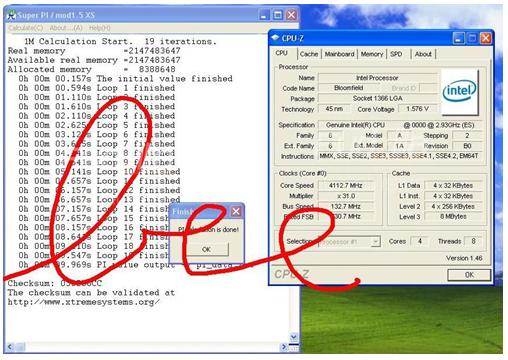The image size is (508, 360).
Task: Click the 'Allocated memory = 8388648' line
Action: tap(91, 69)
